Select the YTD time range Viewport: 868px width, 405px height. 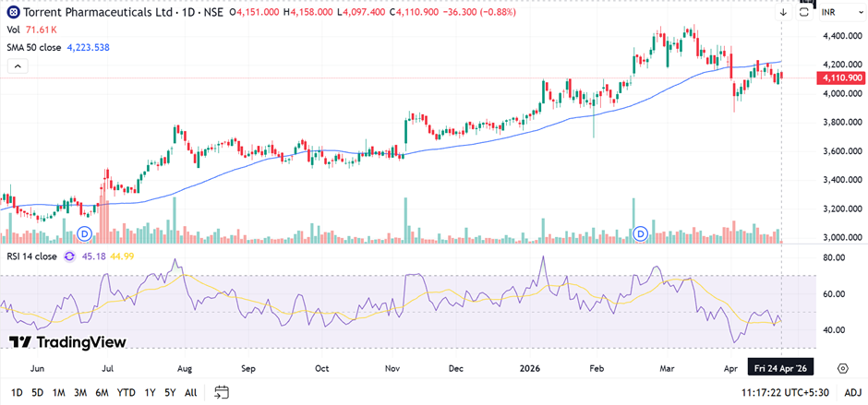(x=127, y=392)
